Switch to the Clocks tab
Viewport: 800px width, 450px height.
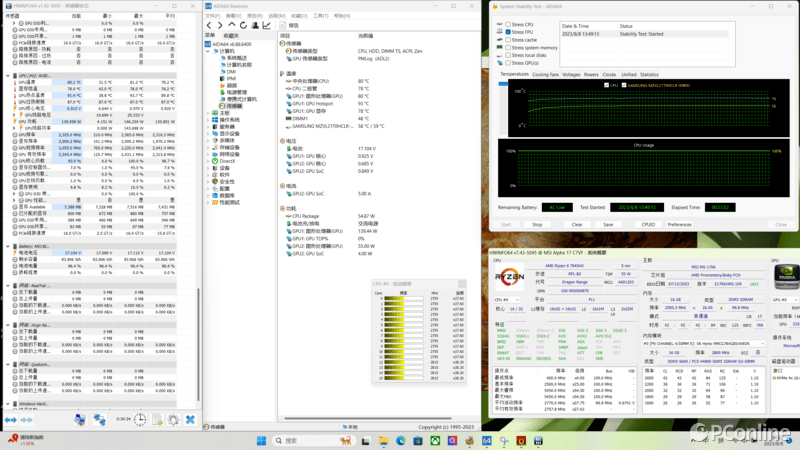[609, 74]
